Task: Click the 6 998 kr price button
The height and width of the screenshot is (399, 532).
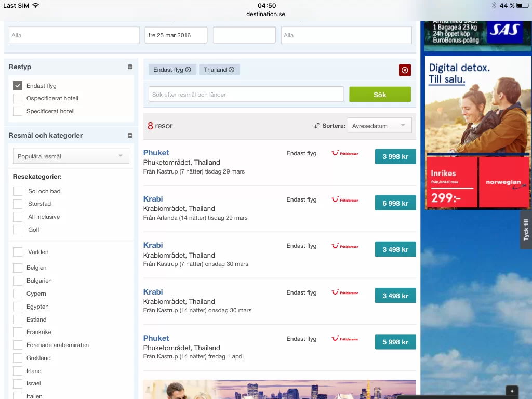Action: click(395, 203)
